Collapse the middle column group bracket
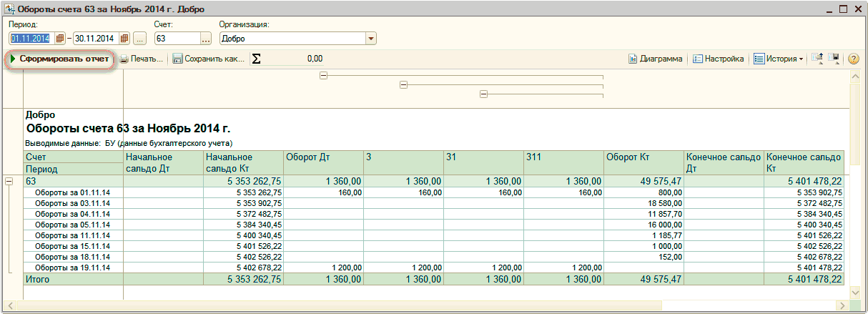Screen dimensions: 868x314 403,84
